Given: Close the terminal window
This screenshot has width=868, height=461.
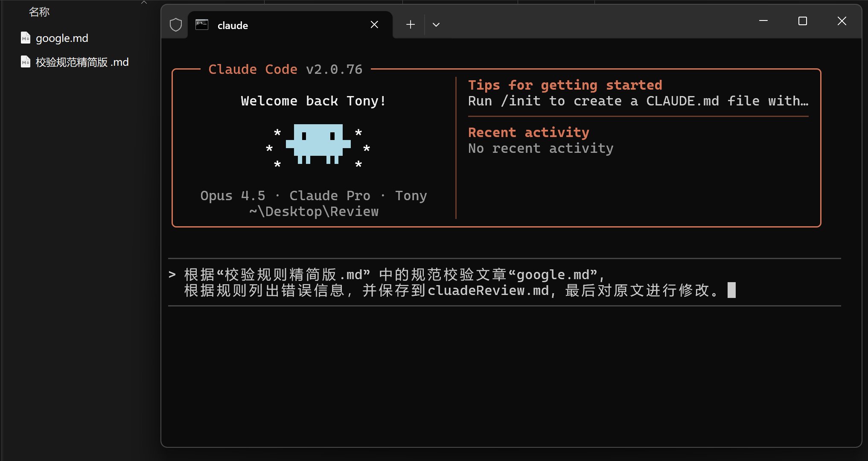Looking at the screenshot, I should 842,21.
